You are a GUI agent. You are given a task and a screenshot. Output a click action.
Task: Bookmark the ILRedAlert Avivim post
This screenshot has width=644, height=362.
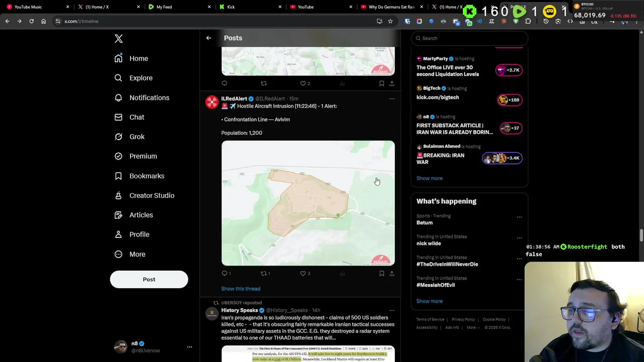[382, 274]
